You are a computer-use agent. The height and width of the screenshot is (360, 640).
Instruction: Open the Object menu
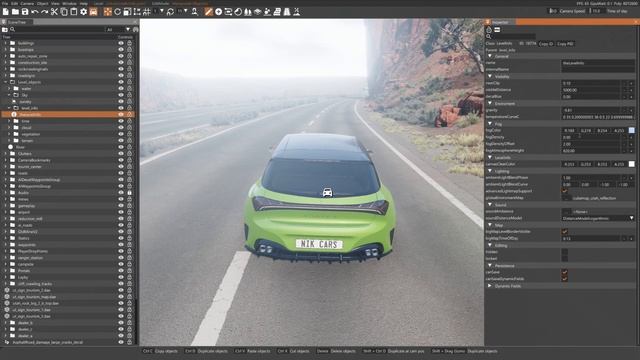coord(42,3)
